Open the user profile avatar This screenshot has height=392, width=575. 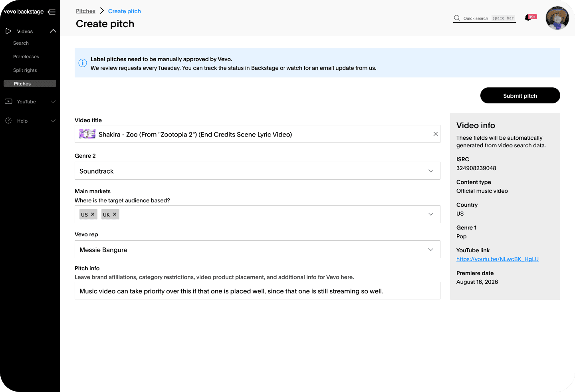pyautogui.click(x=557, y=18)
